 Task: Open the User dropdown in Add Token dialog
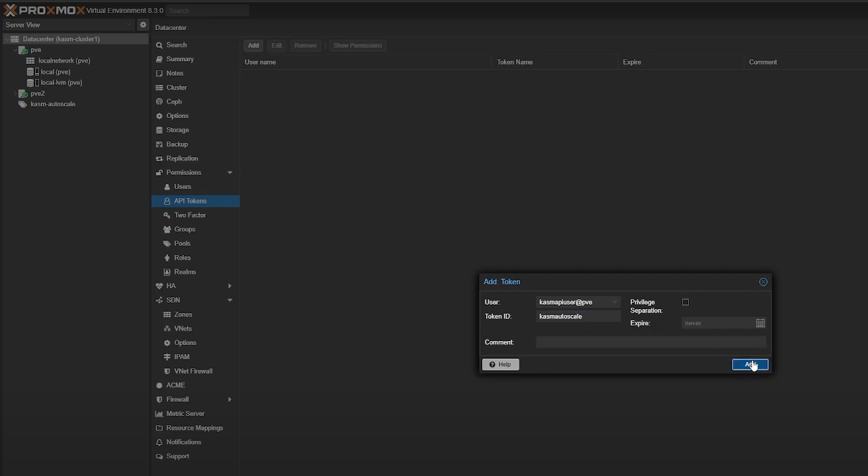(614, 302)
